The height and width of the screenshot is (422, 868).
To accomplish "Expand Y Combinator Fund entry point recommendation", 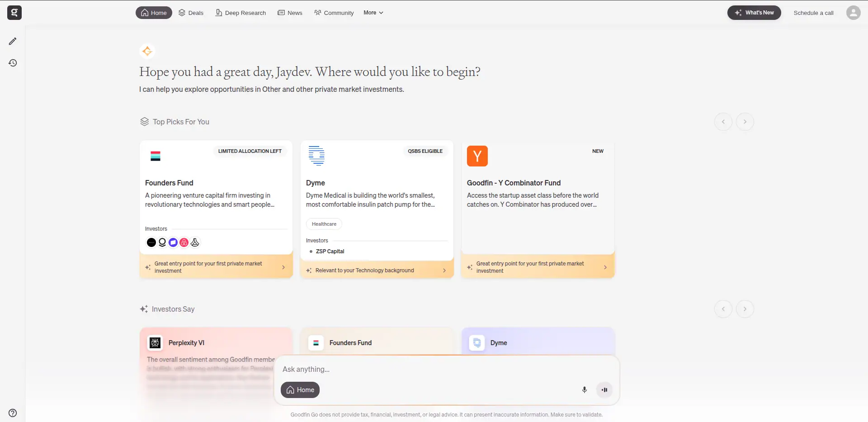I will (x=538, y=267).
